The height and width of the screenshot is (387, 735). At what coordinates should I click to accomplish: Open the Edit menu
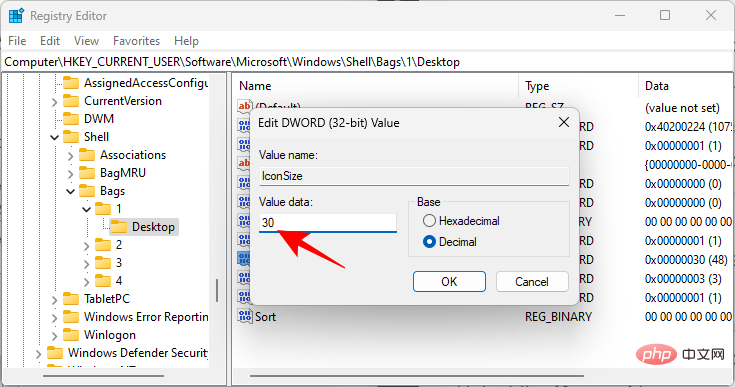pos(50,41)
